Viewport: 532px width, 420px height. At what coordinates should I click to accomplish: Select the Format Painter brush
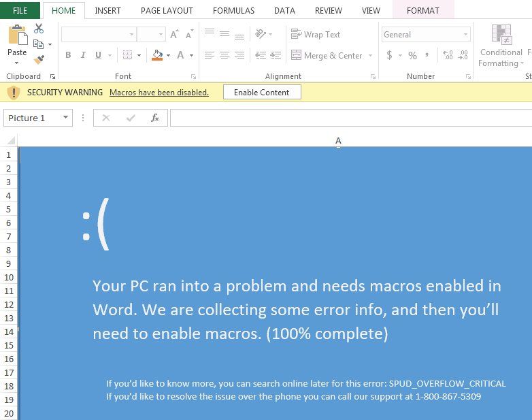coord(39,60)
